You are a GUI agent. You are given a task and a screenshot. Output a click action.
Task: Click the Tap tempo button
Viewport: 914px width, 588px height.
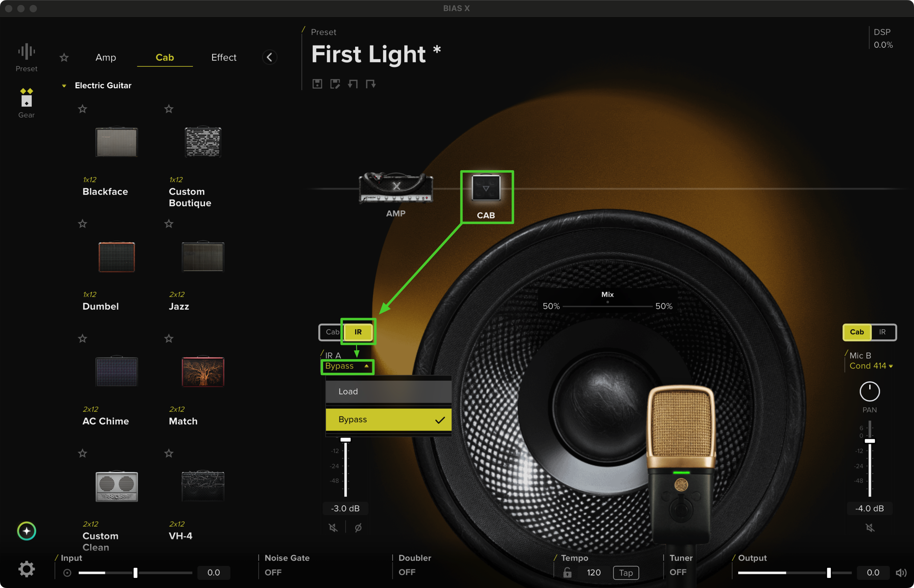626,572
